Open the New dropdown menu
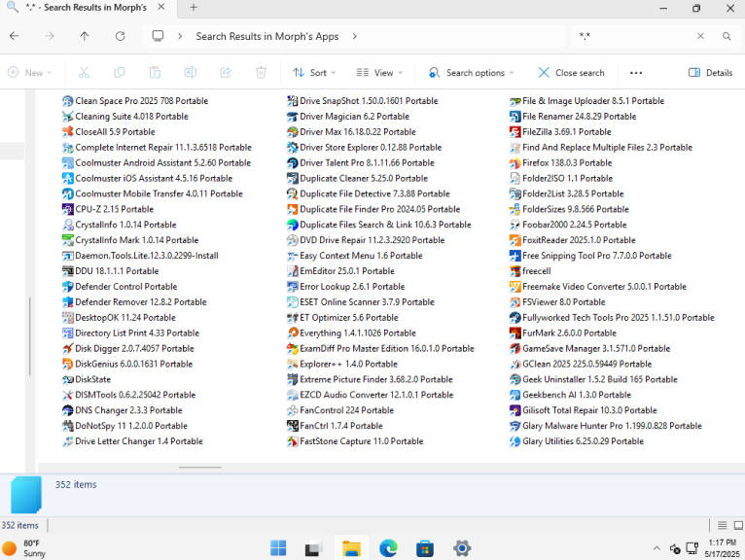 pos(30,73)
